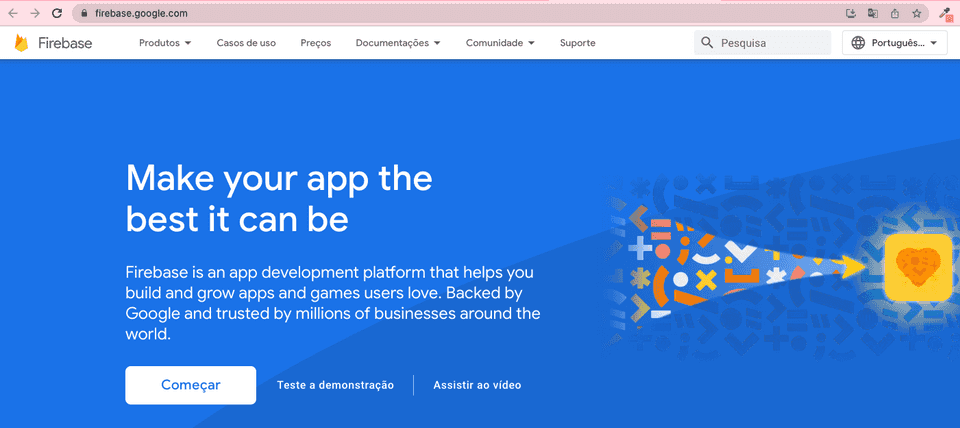Click the Firebase wordmark text
This screenshot has height=428, width=960.
[65, 43]
